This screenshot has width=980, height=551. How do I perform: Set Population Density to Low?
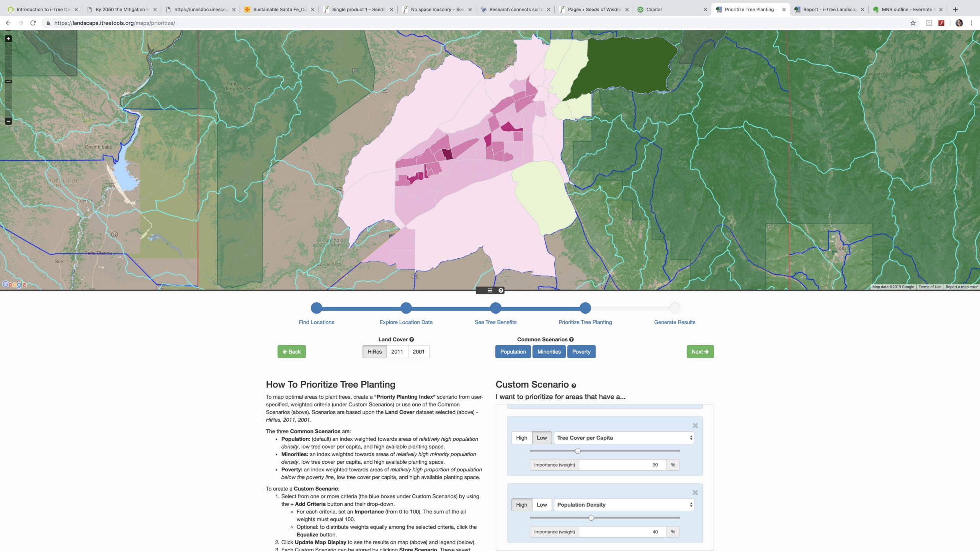pyautogui.click(x=542, y=505)
